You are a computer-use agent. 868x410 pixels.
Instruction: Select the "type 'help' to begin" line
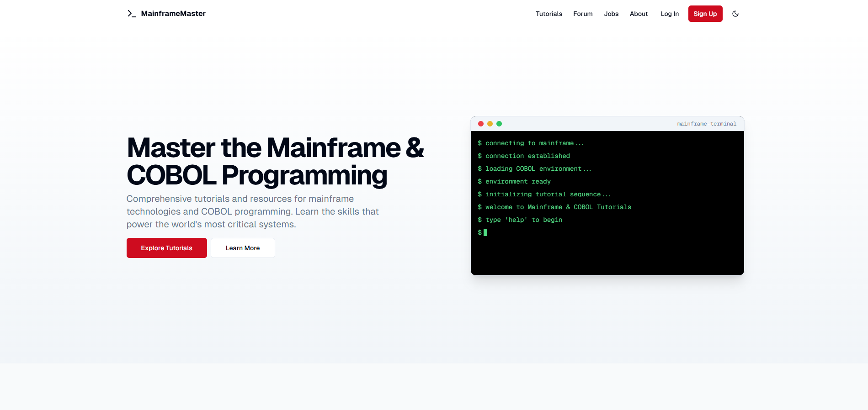[523, 220]
